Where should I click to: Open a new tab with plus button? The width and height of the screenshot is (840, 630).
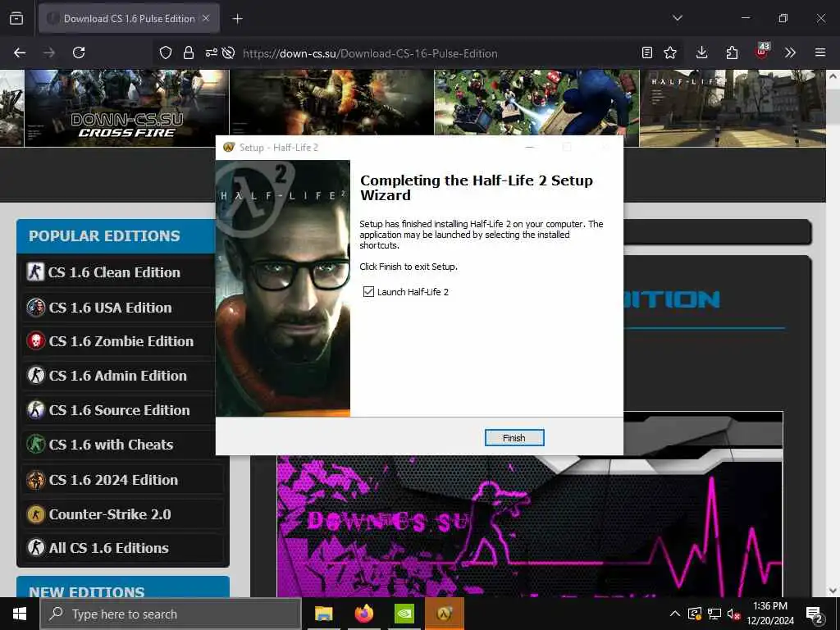(237, 19)
